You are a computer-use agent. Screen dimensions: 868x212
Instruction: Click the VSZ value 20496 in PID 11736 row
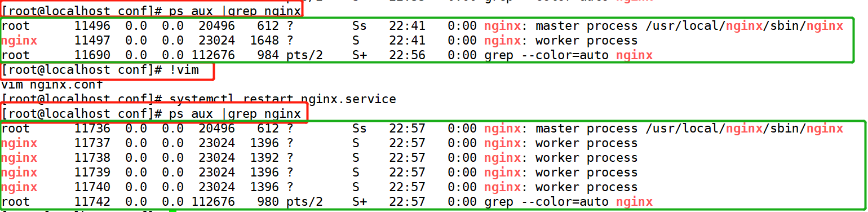216,129
